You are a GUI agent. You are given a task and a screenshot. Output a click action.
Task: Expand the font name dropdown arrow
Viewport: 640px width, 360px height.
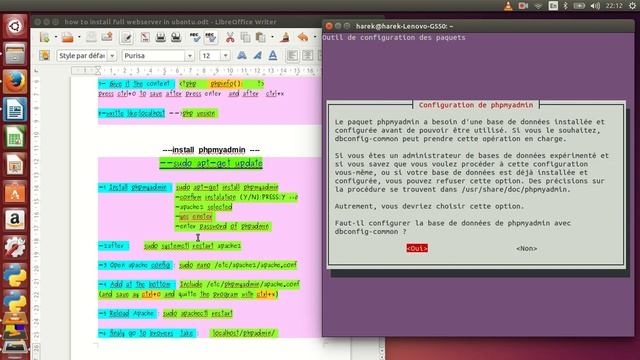pyautogui.click(x=190, y=56)
